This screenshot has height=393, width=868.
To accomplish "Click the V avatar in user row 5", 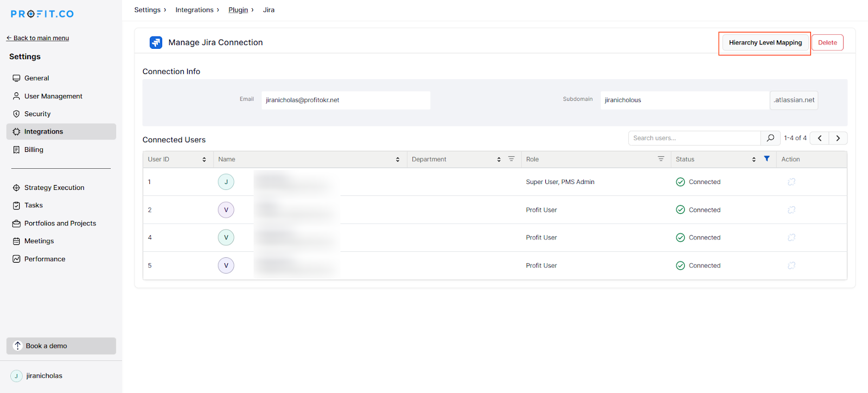I will coord(226,265).
